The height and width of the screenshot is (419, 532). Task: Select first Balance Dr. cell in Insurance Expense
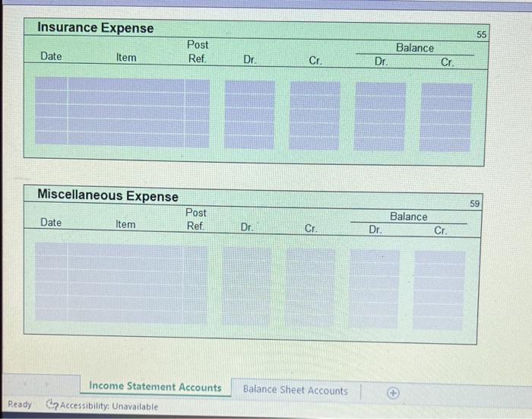coord(381,90)
